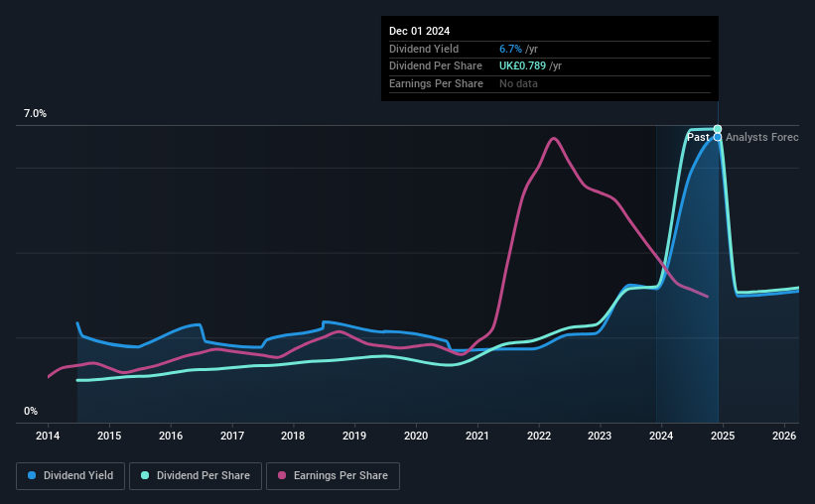Select the 2018 label on the time axis

[x=293, y=436]
